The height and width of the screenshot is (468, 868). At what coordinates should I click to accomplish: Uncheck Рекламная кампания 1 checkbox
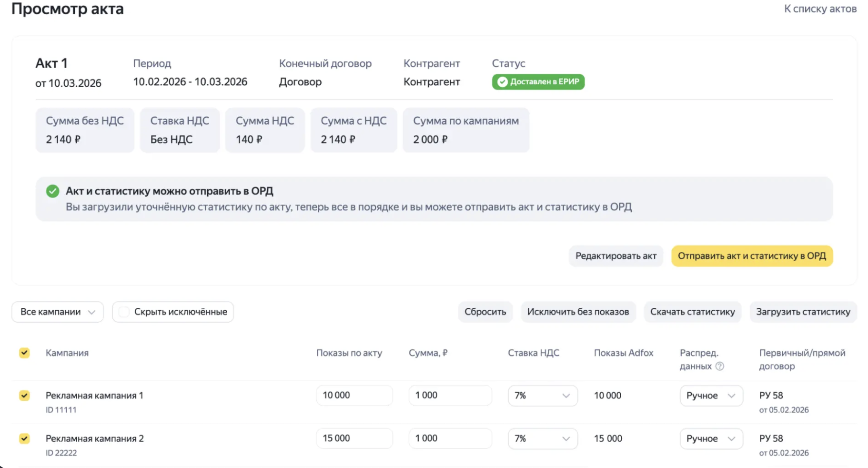(x=24, y=396)
